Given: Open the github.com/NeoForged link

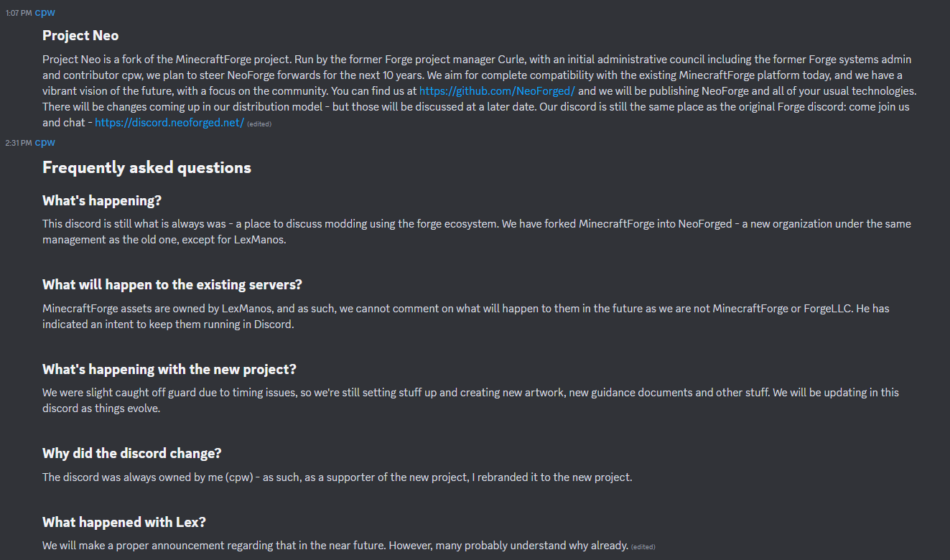Looking at the screenshot, I should 497,91.
